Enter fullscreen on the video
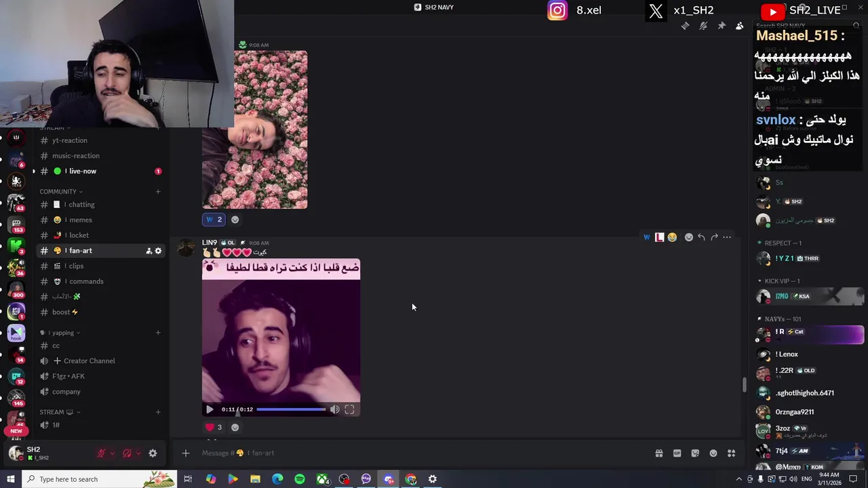The image size is (868, 488). click(350, 409)
